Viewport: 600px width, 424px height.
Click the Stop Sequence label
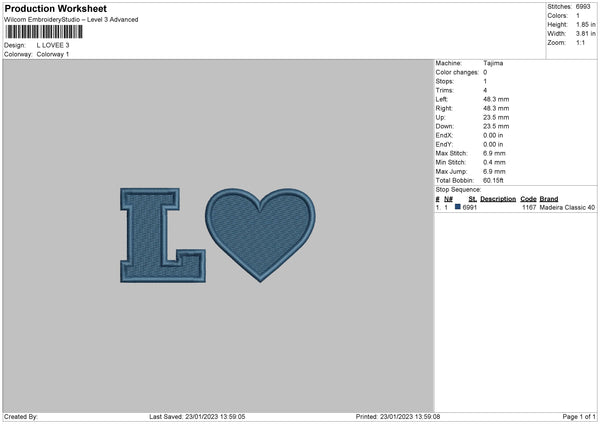coord(458,190)
